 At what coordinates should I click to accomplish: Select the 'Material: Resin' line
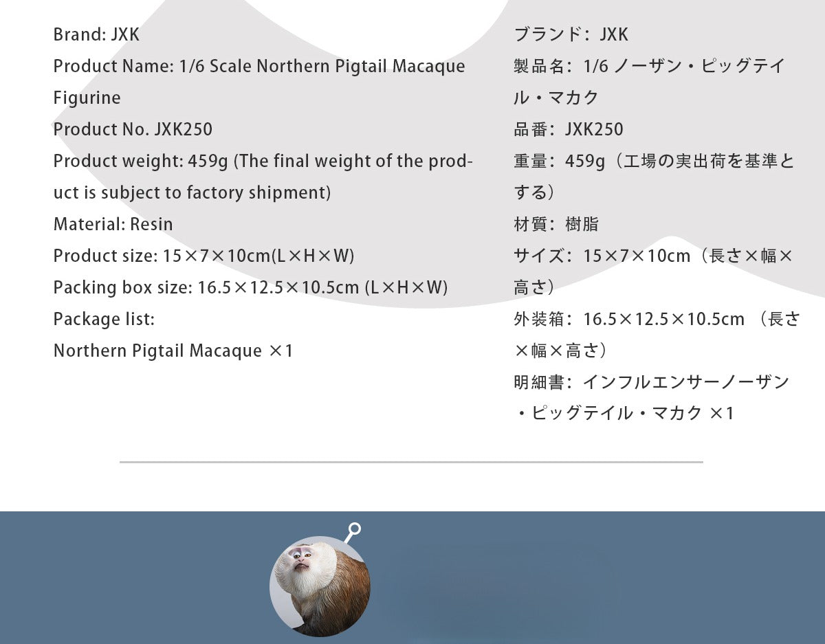(113, 224)
